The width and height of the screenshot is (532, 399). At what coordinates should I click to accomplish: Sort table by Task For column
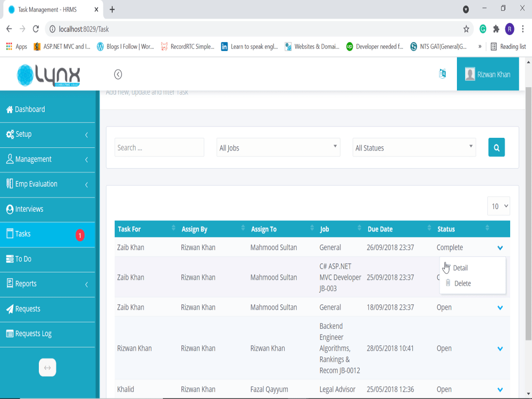pyautogui.click(x=147, y=229)
